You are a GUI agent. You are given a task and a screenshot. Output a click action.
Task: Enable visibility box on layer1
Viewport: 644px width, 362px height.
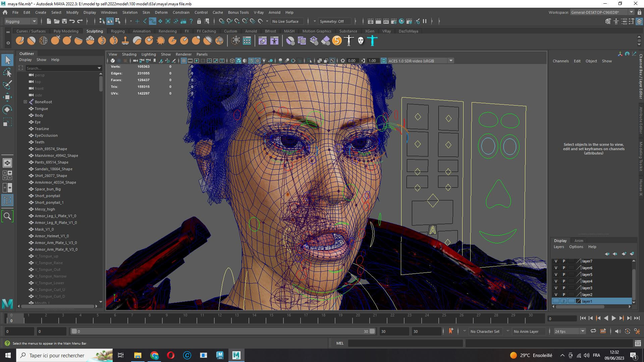(556, 301)
